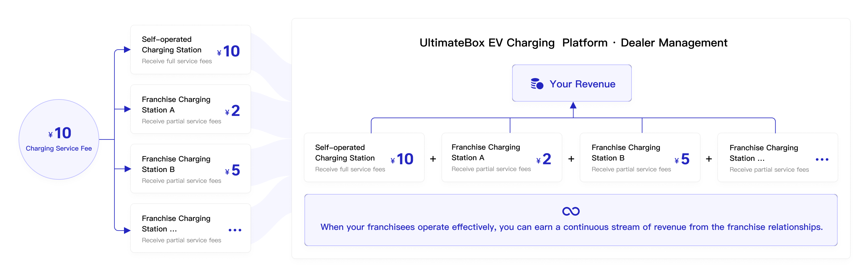Screen dimensions: 868x277
Task: Select the left column's Franchise Charging Station B card
Action: (190, 169)
